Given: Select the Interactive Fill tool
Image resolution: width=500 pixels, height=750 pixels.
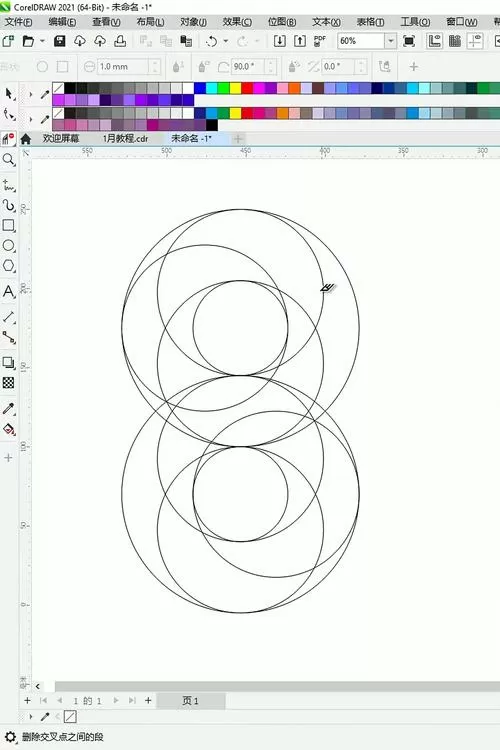Looking at the screenshot, I should pos(9,429).
